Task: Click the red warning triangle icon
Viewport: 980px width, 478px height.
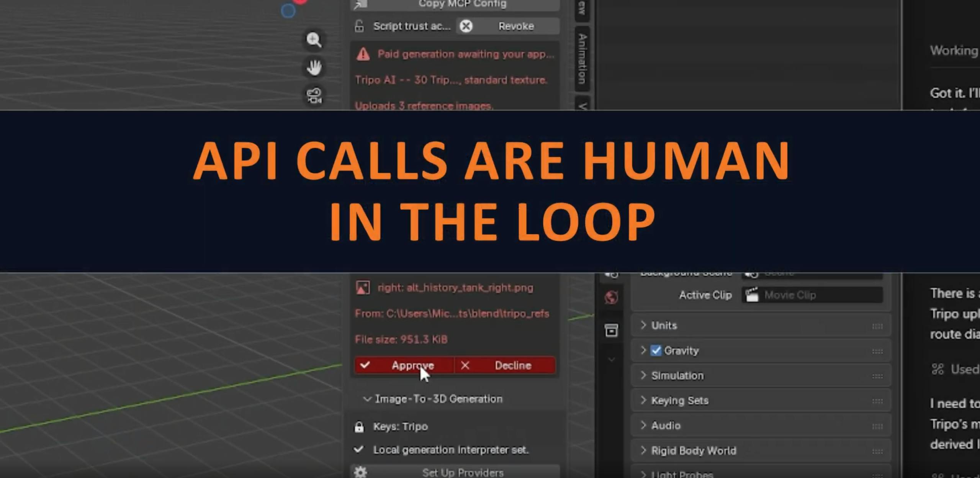Action: coord(363,54)
